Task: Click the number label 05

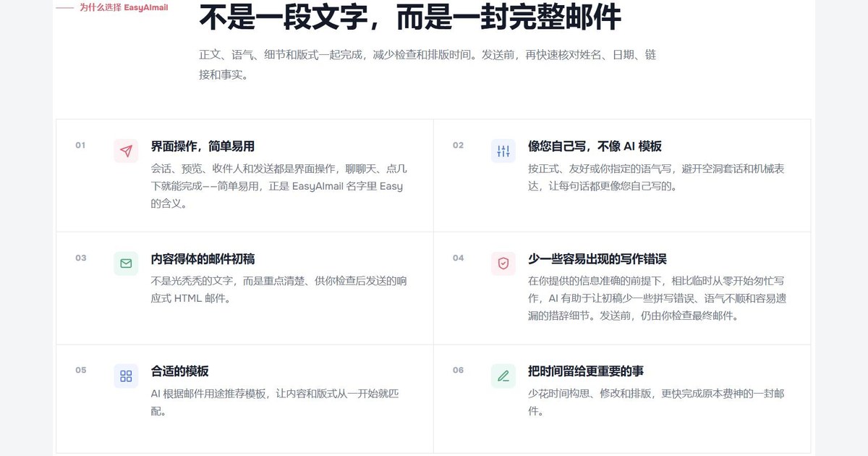Action: 80,371
